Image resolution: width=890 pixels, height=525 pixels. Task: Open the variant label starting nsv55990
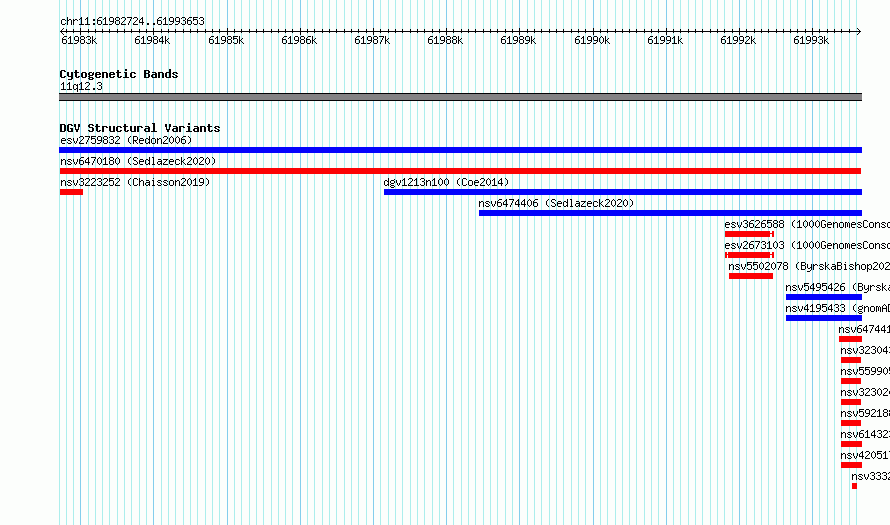(865, 371)
